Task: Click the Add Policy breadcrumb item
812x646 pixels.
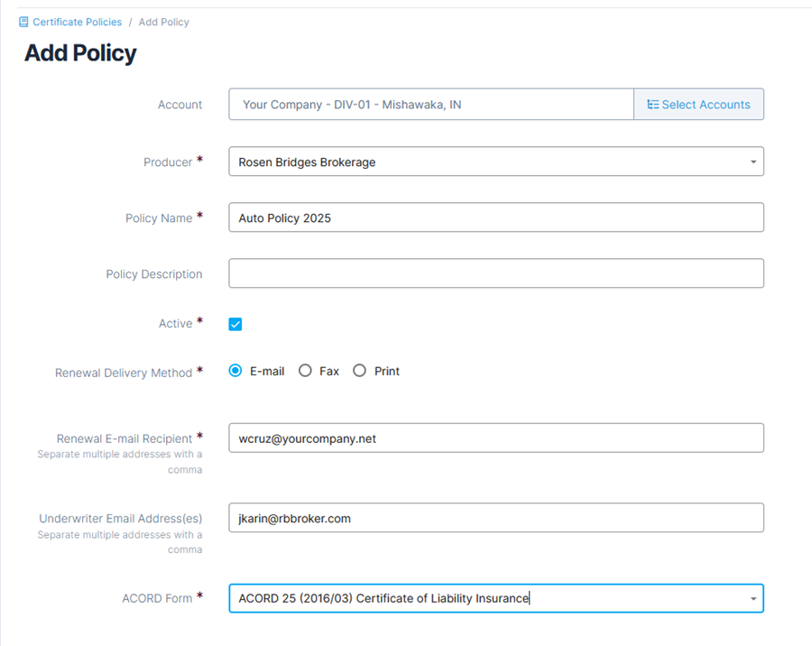Action: (x=163, y=22)
